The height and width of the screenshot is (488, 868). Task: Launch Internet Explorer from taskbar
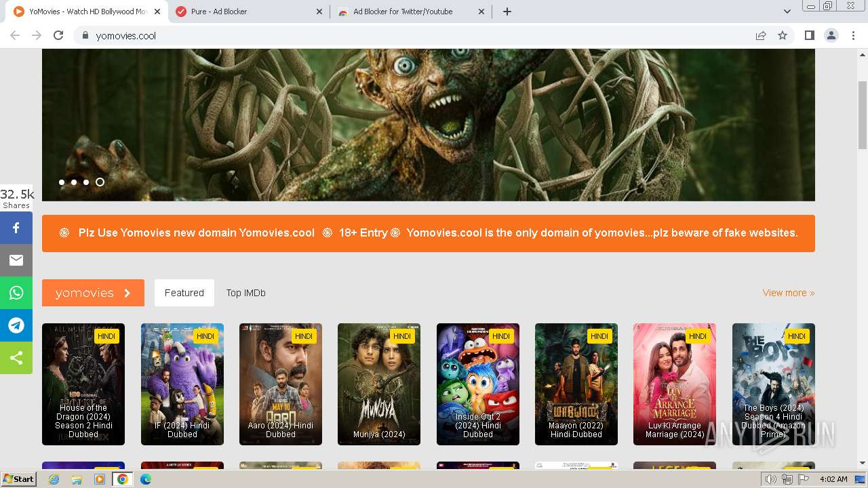click(54, 479)
